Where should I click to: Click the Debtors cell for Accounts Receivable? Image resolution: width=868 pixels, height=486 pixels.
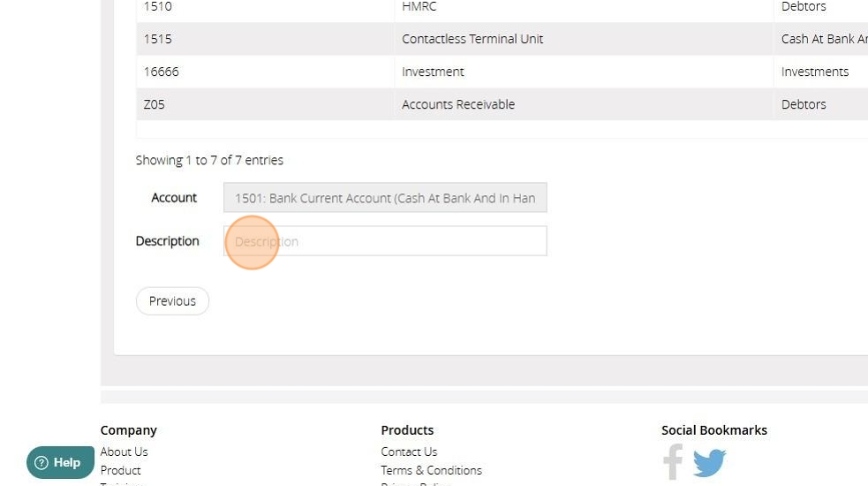(x=804, y=104)
